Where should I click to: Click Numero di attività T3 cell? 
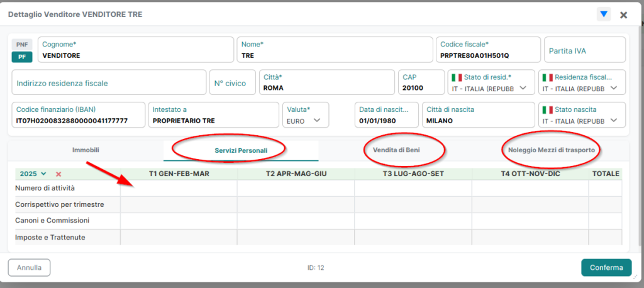pos(413,188)
